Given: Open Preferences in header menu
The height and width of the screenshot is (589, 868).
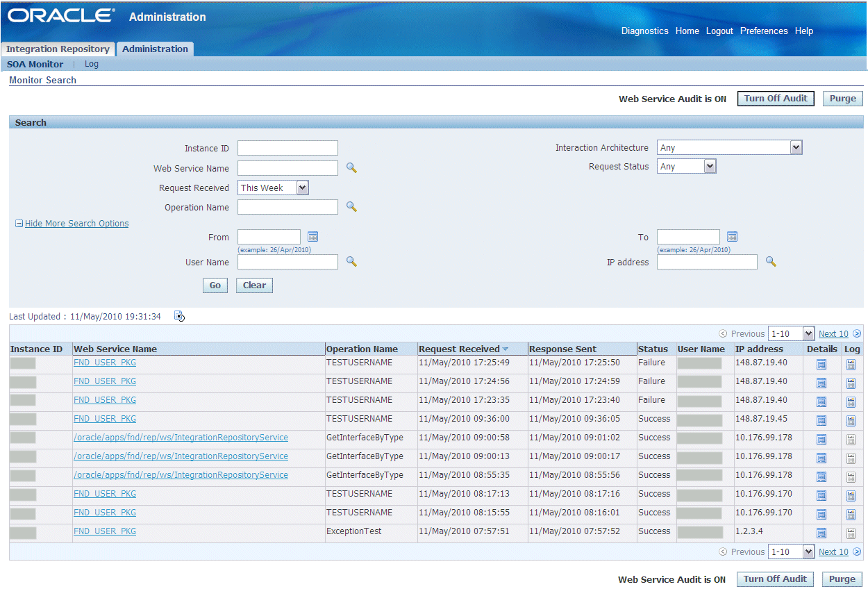Looking at the screenshot, I should click(764, 31).
